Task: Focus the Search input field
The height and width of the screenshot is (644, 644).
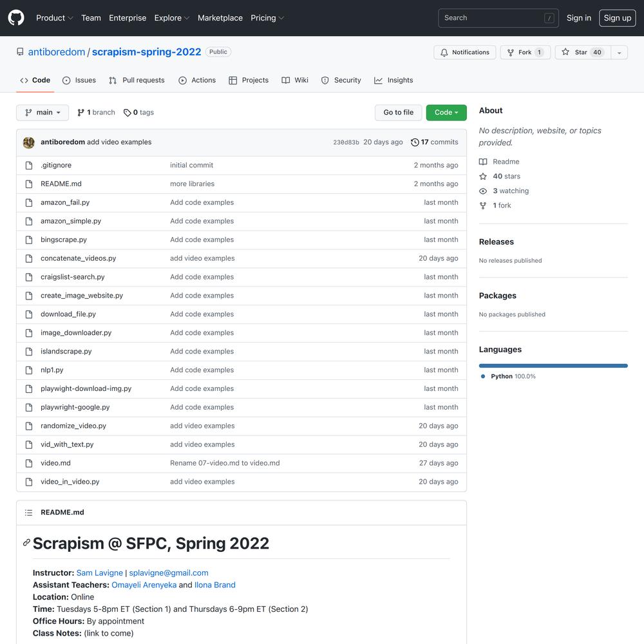Action: tap(498, 18)
